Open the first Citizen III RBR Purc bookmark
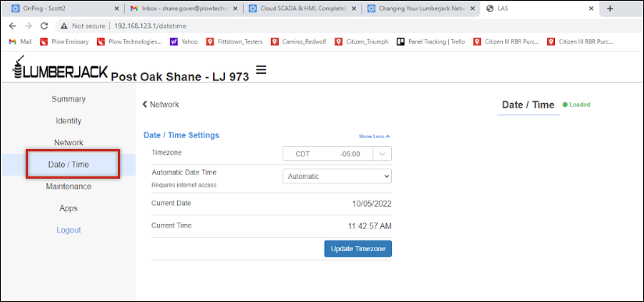 click(x=507, y=41)
